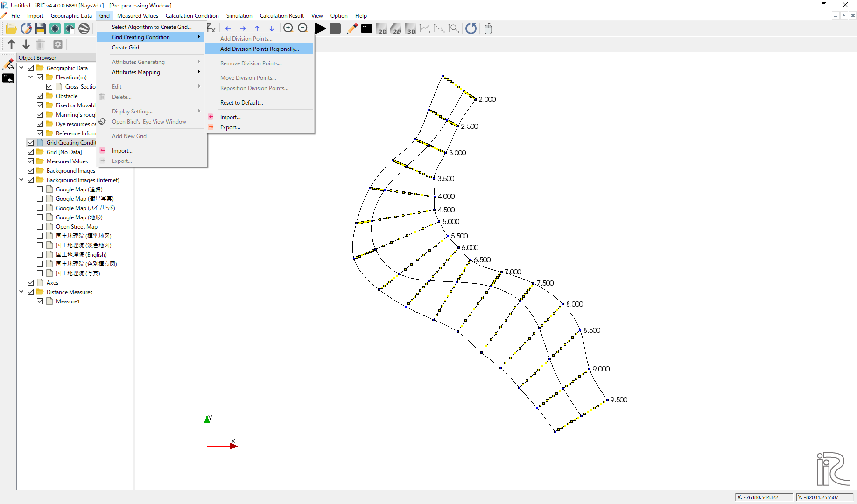Toggle the Obstacle checkbox
The height and width of the screenshot is (504, 857).
click(40, 96)
